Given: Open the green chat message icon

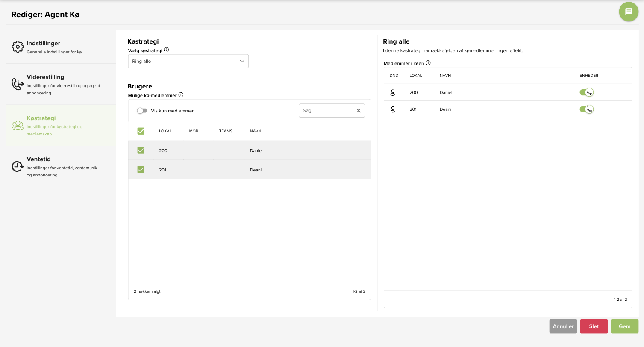Looking at the screenshot, I should 629,12.
